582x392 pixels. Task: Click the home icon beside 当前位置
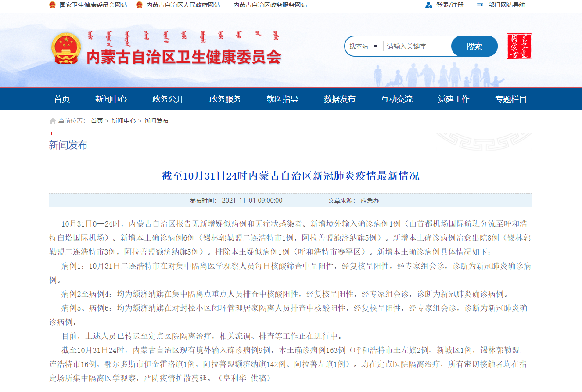pyautogui.click(x=53, y=121)
